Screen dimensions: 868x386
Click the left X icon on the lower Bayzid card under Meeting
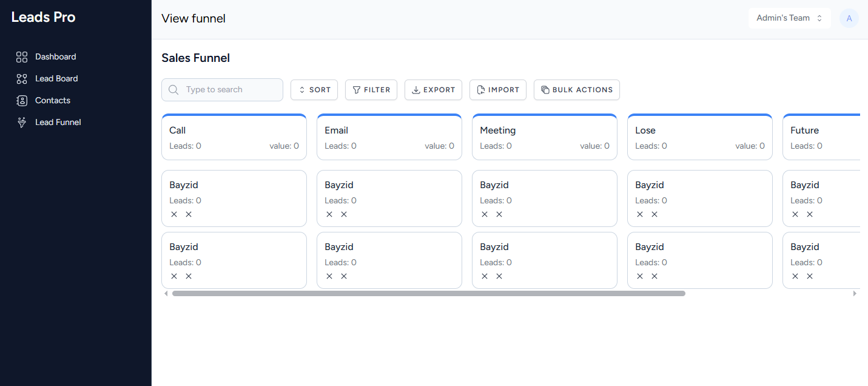(x=485, y=276)
